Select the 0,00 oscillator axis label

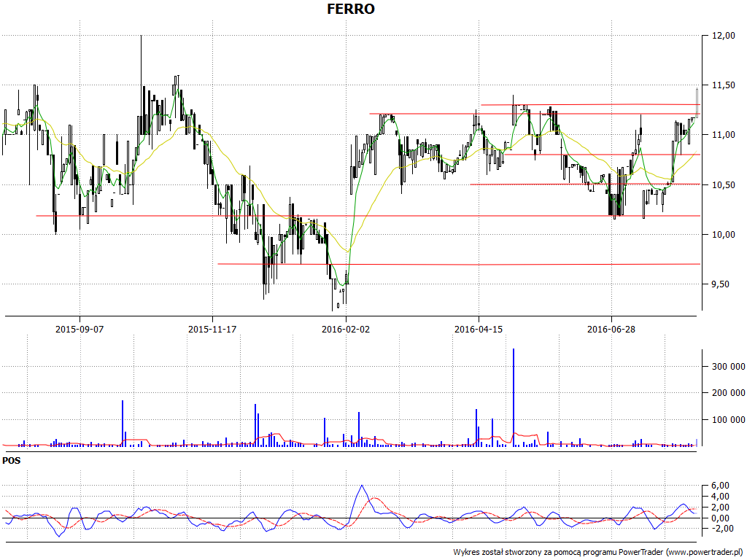720,518
